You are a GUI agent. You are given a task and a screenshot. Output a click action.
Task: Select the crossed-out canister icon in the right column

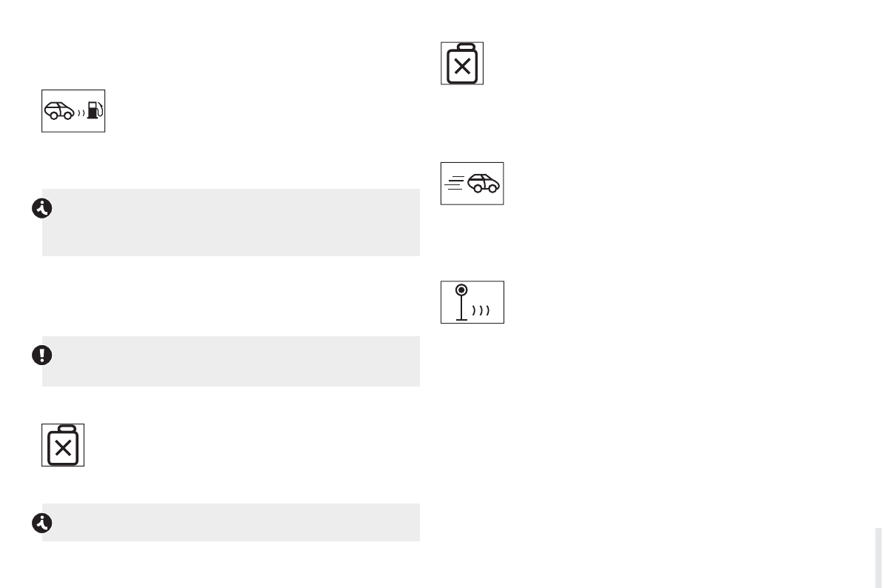click(x=462, y=64)
